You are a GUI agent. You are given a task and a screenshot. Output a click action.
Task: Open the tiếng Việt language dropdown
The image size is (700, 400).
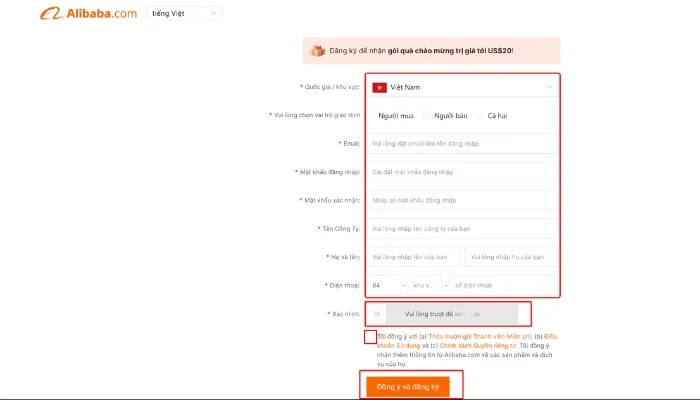[x=184, y=13]
